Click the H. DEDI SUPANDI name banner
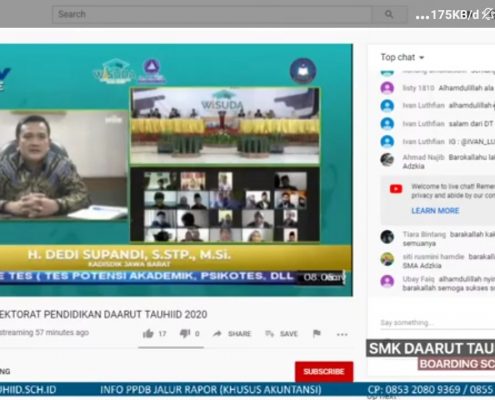The height and width of the screenshot is (400, 495). point(176,258)
